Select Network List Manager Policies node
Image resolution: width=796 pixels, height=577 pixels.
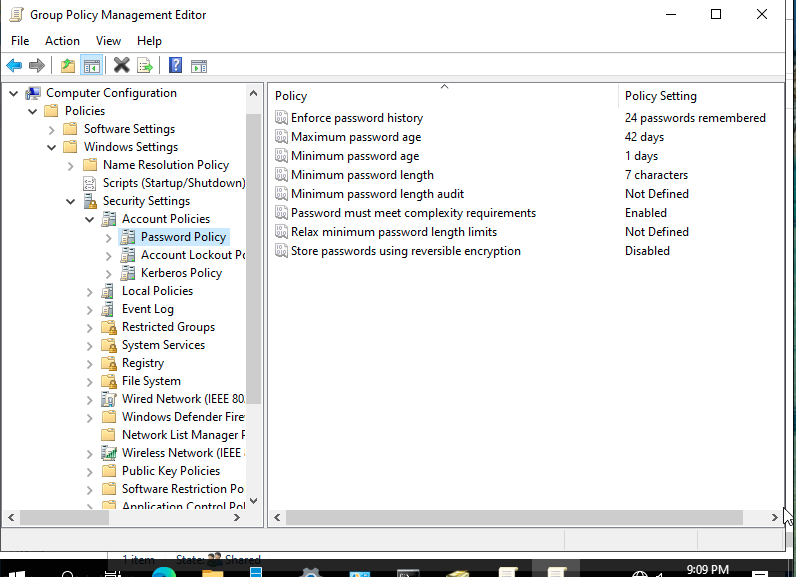[x=183, y=435]
